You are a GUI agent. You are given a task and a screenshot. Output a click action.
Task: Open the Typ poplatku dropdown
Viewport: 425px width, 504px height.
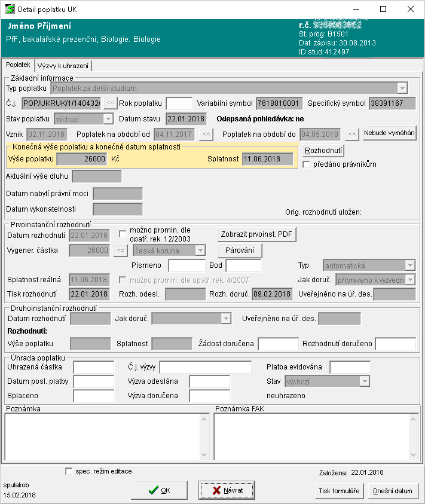coord(402,88)
